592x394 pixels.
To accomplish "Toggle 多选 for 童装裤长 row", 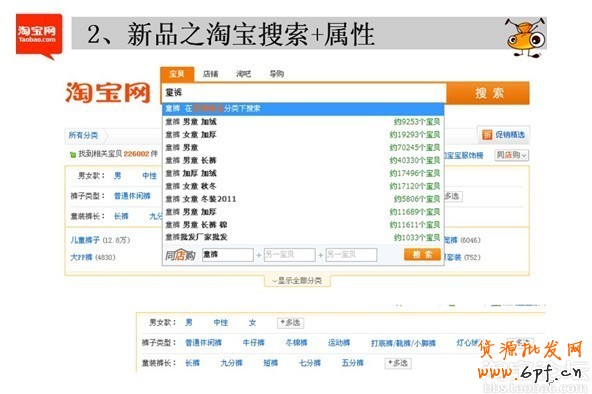I will [398, 363].
